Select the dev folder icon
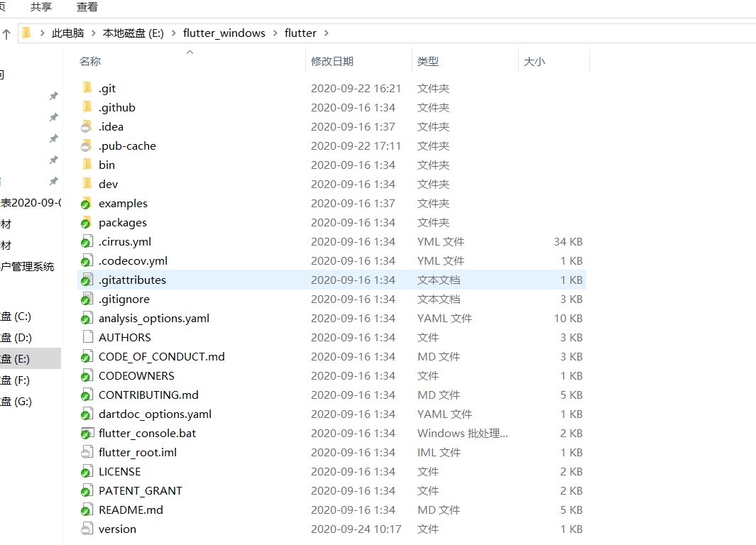The width and height of the screenshot is (756, 545). point(87,184)
